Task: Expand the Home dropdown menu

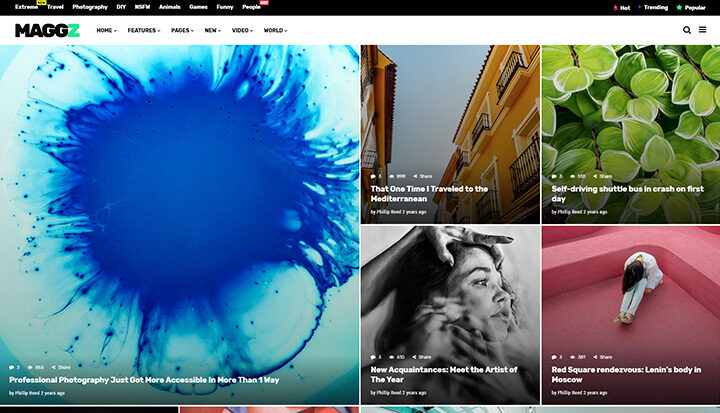Action: tap(106, 31)
